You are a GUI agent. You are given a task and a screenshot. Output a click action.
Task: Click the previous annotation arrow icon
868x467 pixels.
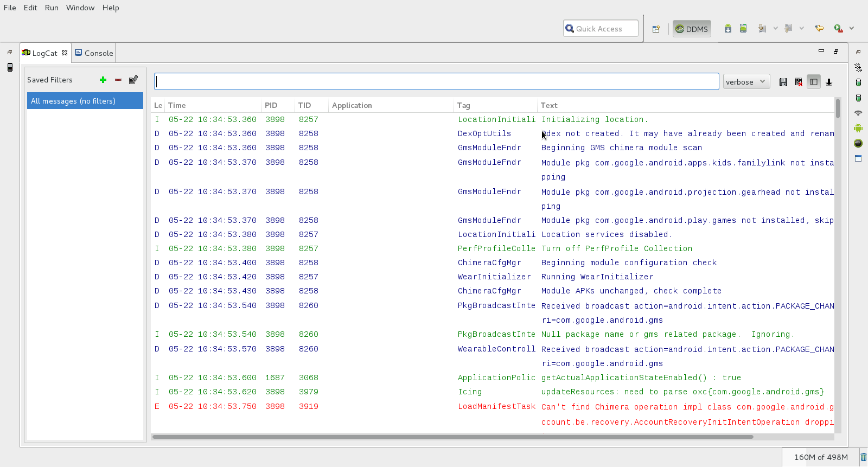tap(788, 28)
